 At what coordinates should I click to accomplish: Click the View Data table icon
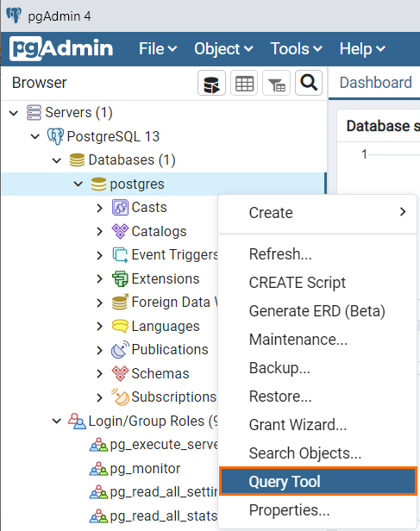244,83
